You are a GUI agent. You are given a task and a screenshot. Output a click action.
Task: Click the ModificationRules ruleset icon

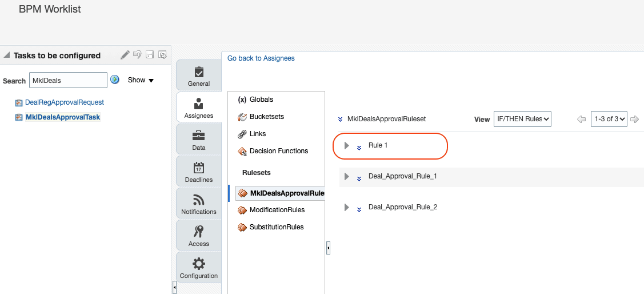242,210
